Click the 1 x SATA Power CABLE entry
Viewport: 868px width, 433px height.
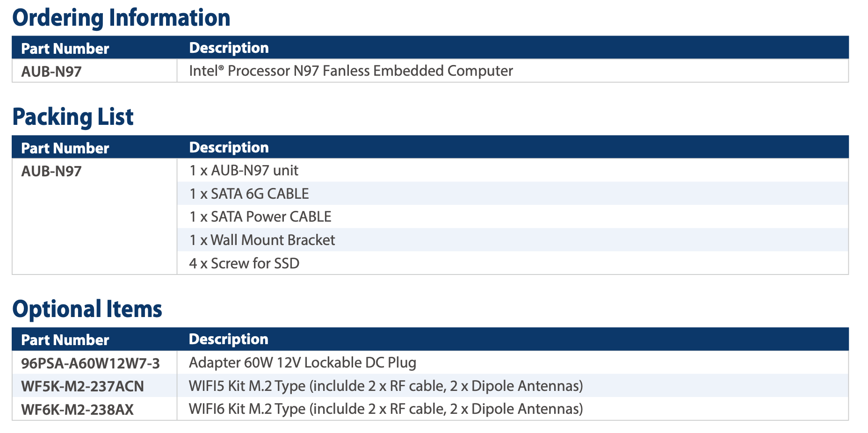point(260,216)
